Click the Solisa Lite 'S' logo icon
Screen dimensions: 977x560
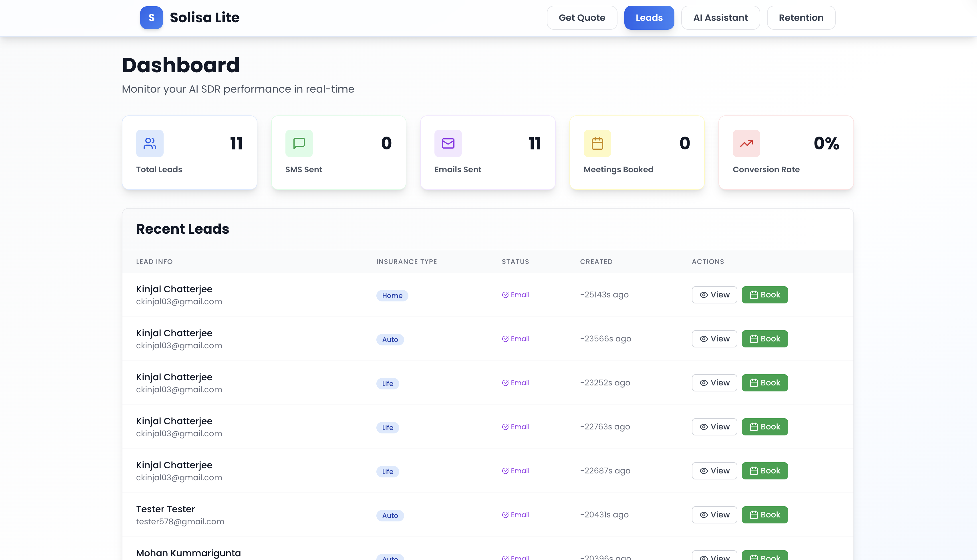point(151,18)
